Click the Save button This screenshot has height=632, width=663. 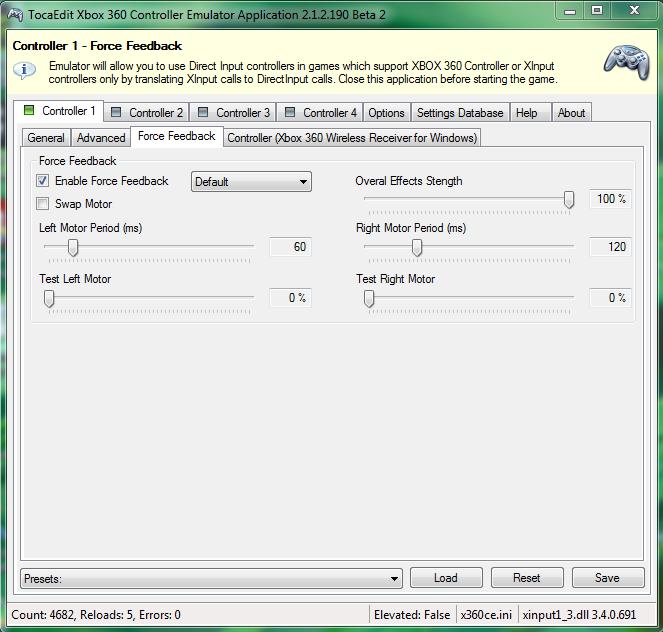click(608, 578)
